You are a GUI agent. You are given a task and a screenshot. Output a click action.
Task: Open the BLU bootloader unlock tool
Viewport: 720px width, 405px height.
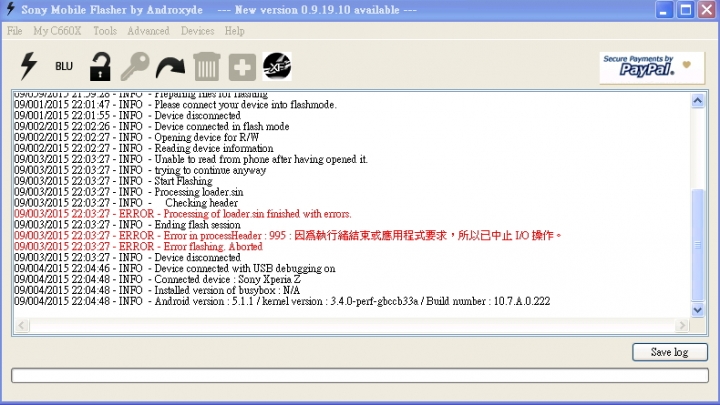tap(64, 66)
